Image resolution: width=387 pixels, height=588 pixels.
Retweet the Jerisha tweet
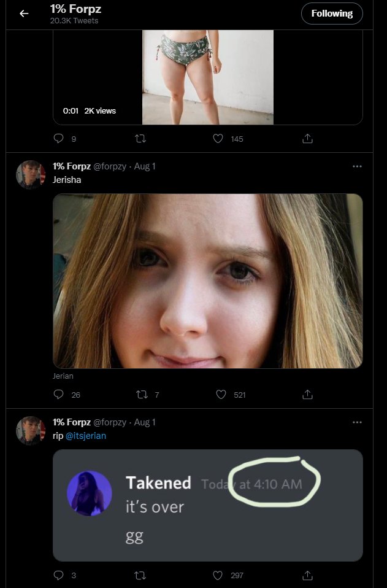click(x=143, y=395)
